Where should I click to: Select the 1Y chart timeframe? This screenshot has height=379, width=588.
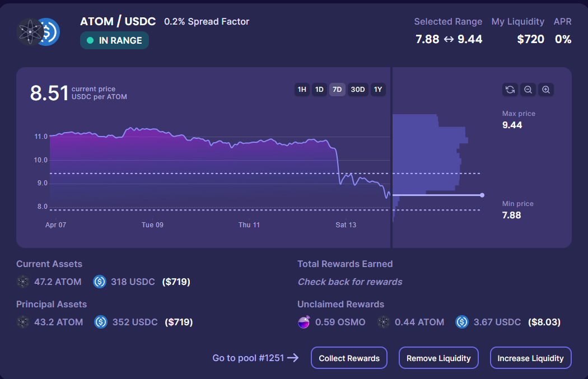pyautogui.click(x=378, y=90)
